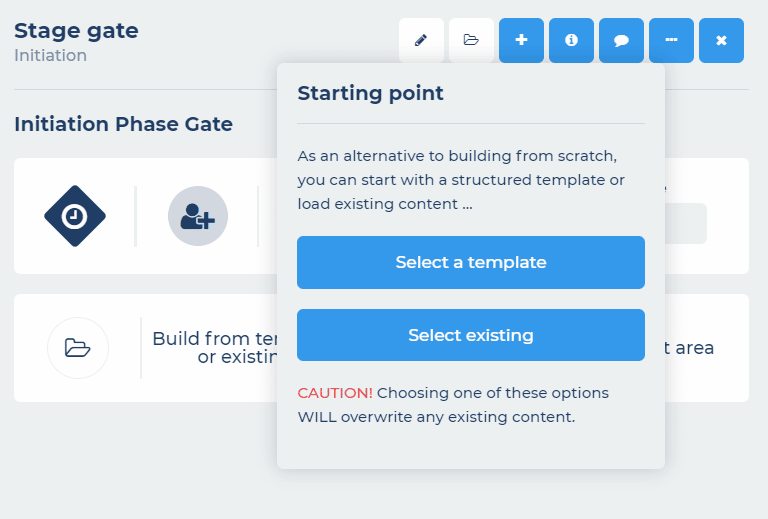This screenshot has height=519, width=768.
Task: Select the Build from template or existing option
Action: (x=215, y=348)
